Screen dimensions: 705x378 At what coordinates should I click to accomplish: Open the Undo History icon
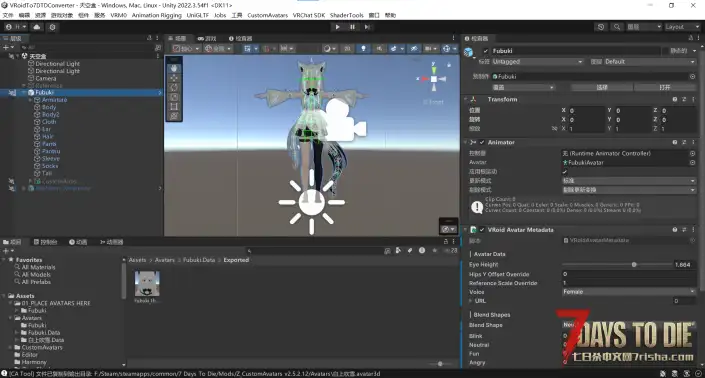(601, 27)
